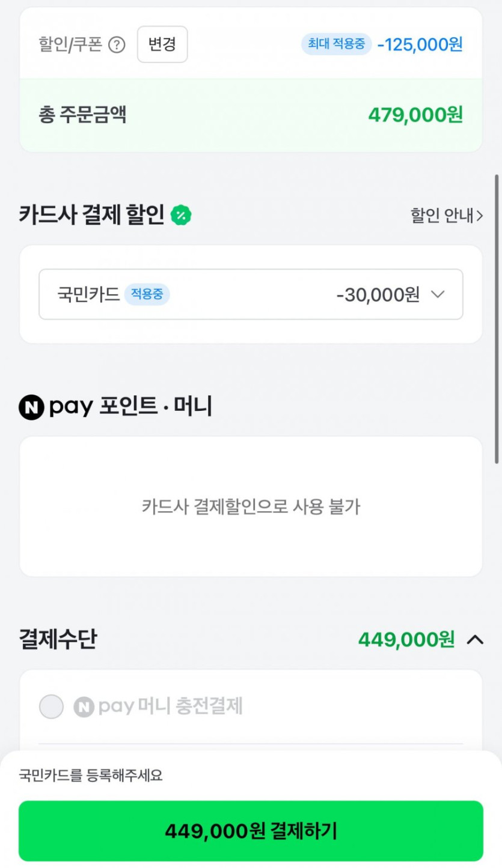Click the green 449,000원 amount beside 결제수단
Image resolution: width=502 pixels, height=868 pixels.
(406, 640)
